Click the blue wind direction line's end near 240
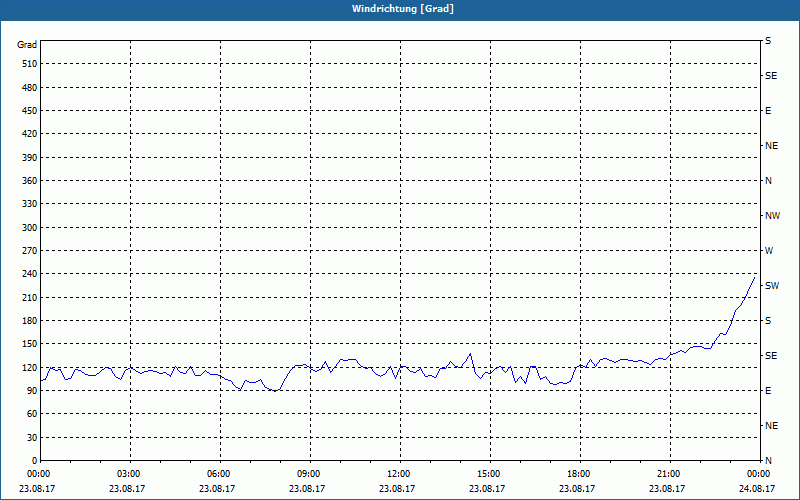 (x=754, y=278)
